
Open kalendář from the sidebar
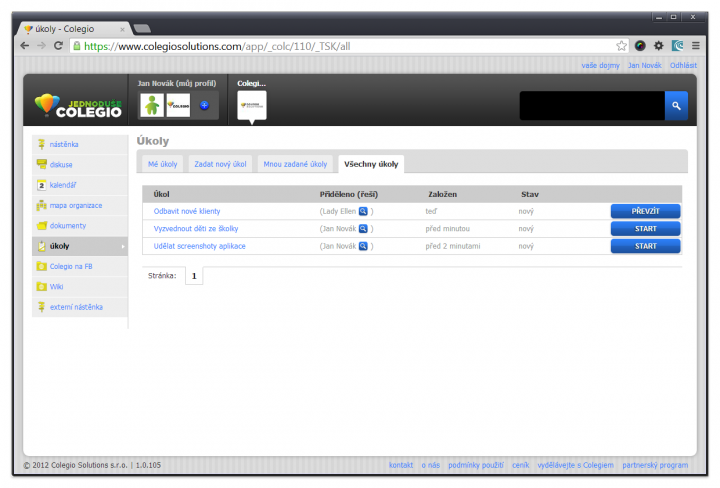coord(64,185)
